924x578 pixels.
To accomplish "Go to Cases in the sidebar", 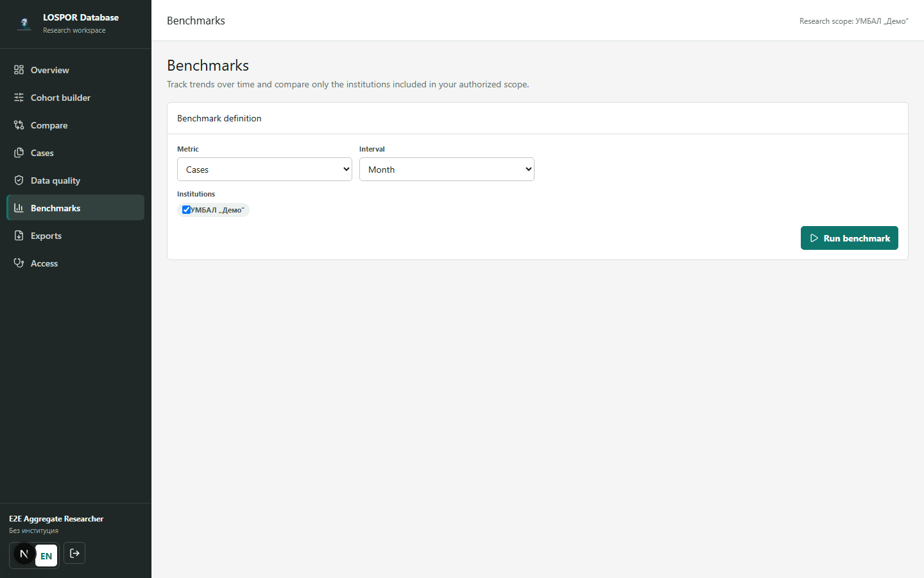I will [75, 153].
